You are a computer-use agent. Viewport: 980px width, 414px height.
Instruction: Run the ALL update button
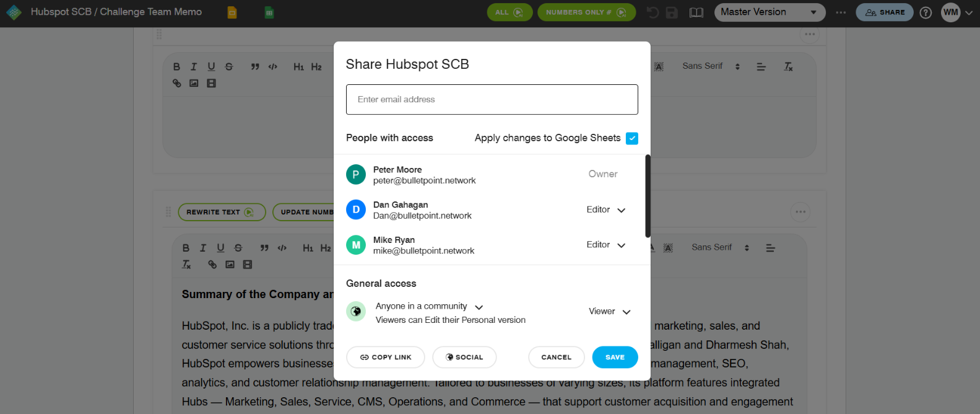tap(510, 12)
